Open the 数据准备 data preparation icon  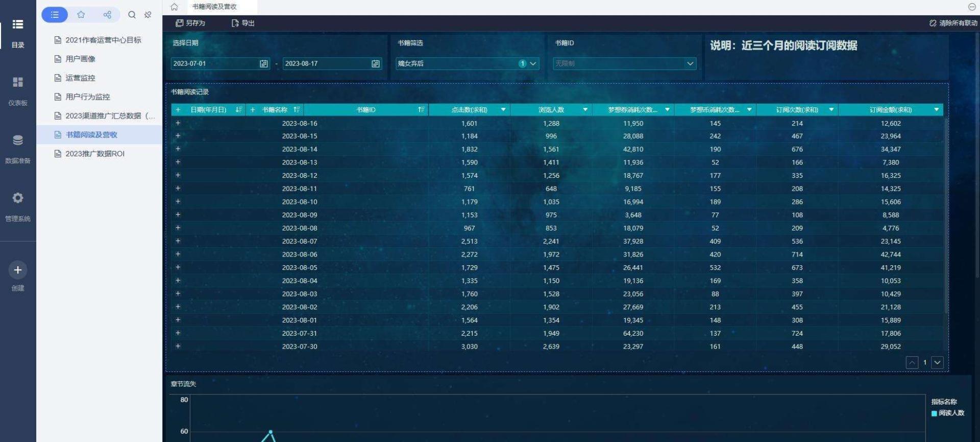tap(18, 141)
